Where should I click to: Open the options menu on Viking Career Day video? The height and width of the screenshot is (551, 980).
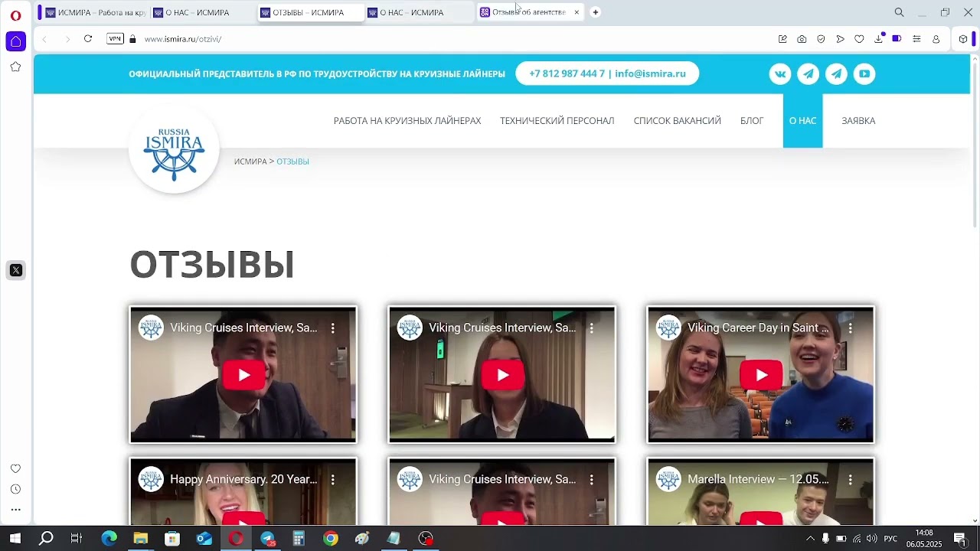point(850,328)
